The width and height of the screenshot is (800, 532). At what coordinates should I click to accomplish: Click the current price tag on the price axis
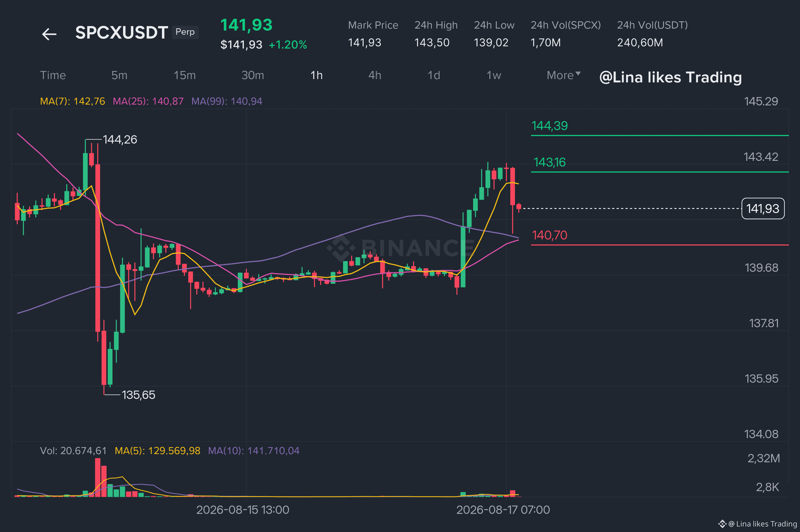click(x=763, y=209)
